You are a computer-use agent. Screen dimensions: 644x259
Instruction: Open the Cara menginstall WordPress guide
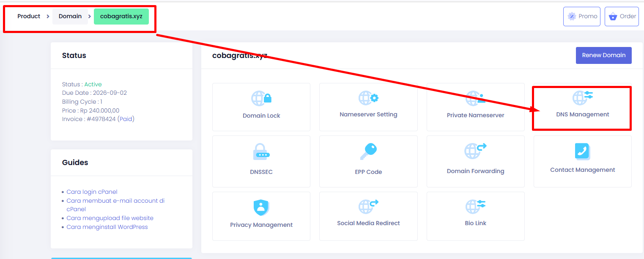107,227
